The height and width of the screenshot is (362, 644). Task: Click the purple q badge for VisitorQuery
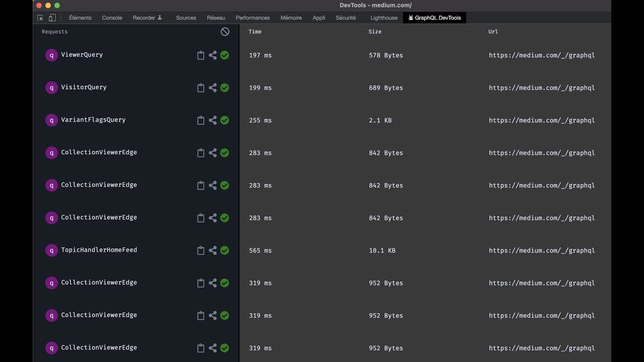[51, 88]
